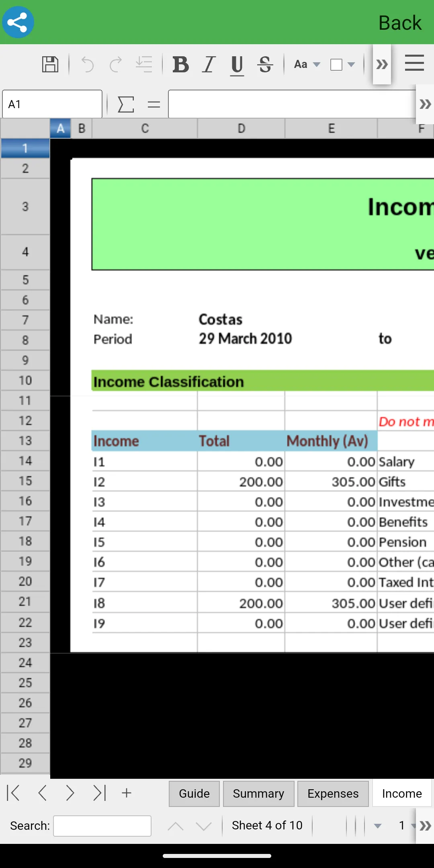Go to the previous sheet tab

click(42, 793)
